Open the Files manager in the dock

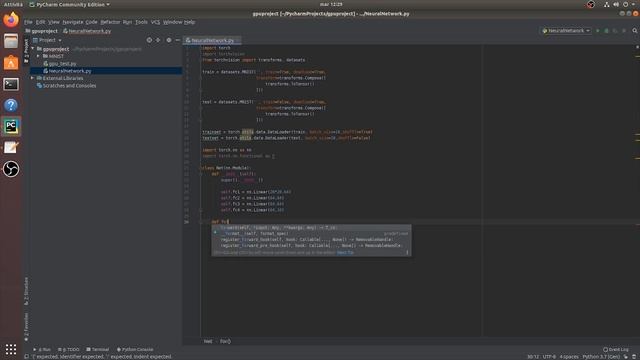coord(11,41)
